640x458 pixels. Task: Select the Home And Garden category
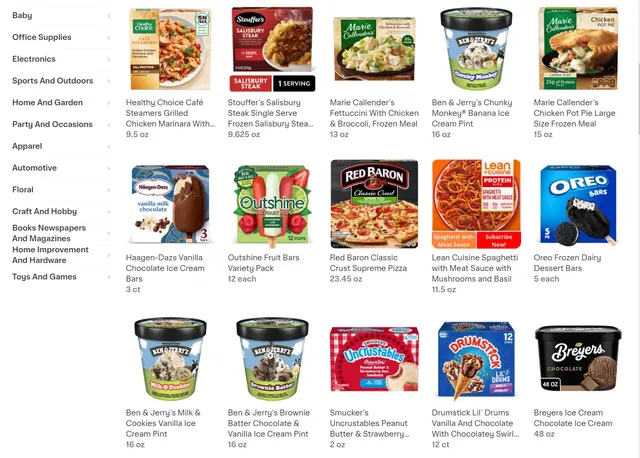pos(47,102)
